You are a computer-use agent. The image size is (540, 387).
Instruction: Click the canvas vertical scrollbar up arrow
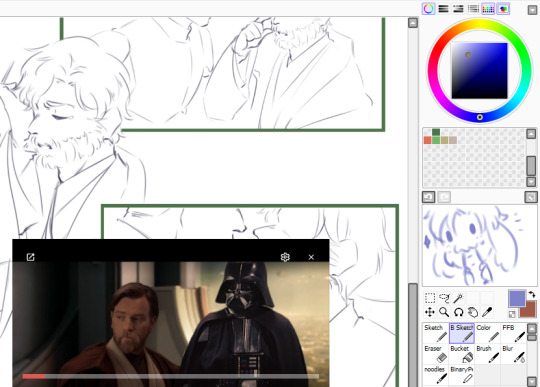(413, 23)
